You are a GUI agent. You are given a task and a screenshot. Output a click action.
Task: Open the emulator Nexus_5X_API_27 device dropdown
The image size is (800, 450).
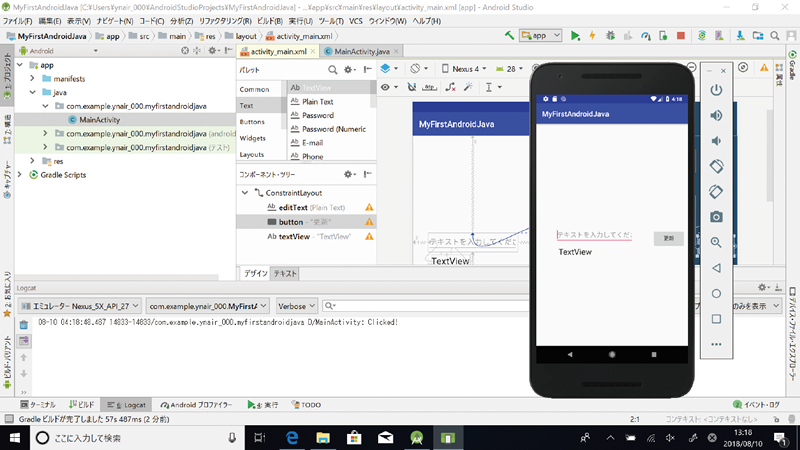(x=80, y=306)
